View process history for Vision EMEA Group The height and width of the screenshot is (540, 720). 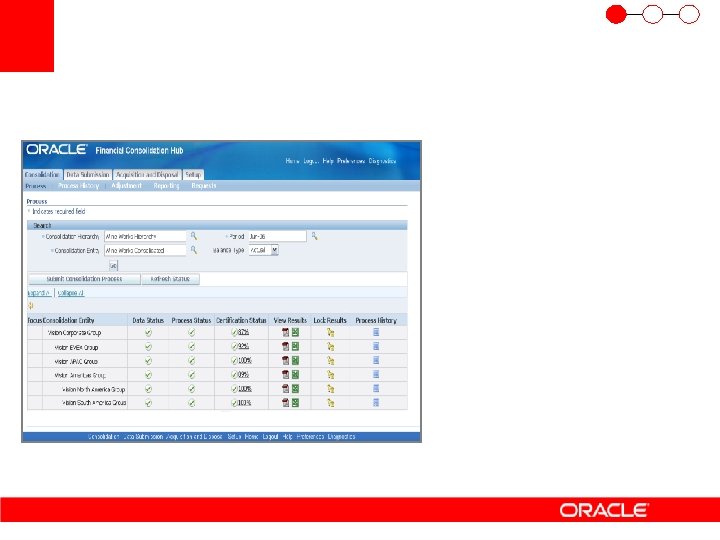click(376, 346)
